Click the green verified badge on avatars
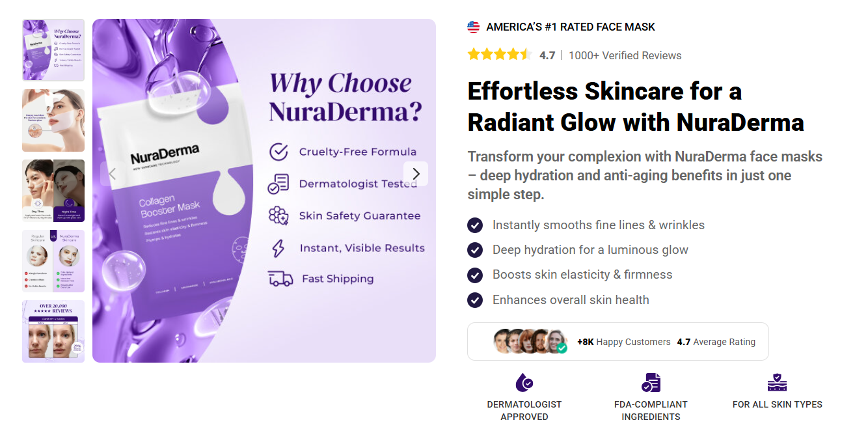This screenshot has height=431, width=868. pyautogui.click(x=562, y=348)
